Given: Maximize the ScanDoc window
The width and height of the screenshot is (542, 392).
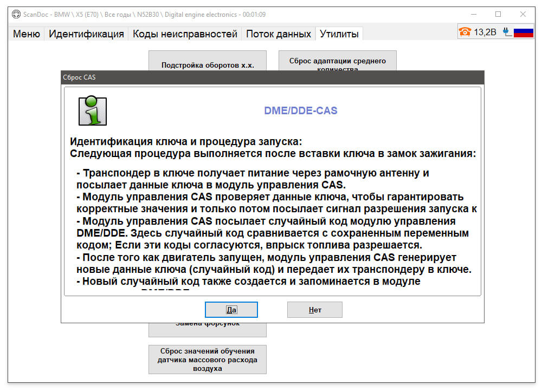Looking at the screenshot, I should (x=498, y=14).
